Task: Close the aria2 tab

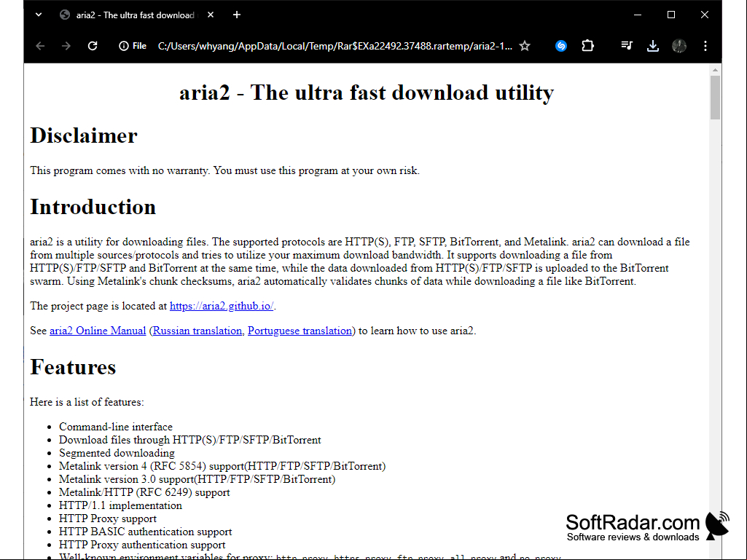Action: [x=211, y=15]
